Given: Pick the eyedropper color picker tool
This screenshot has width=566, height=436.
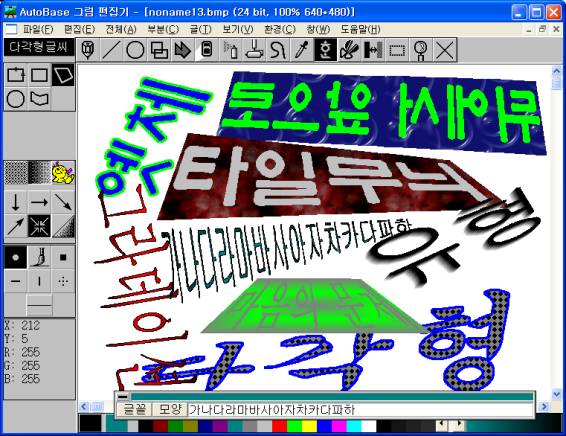Looking at the screenshot, I should point(301,50).
